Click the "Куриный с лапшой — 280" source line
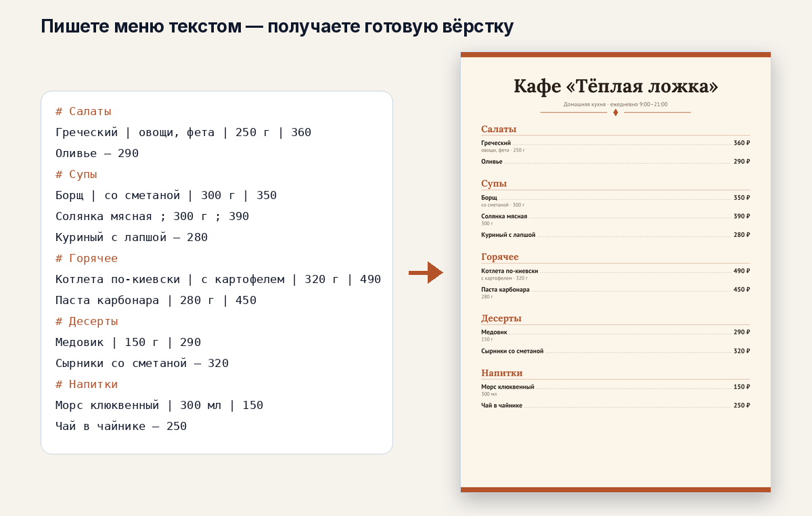Viewport: 812px width, 516px height. tap(131, 237)
